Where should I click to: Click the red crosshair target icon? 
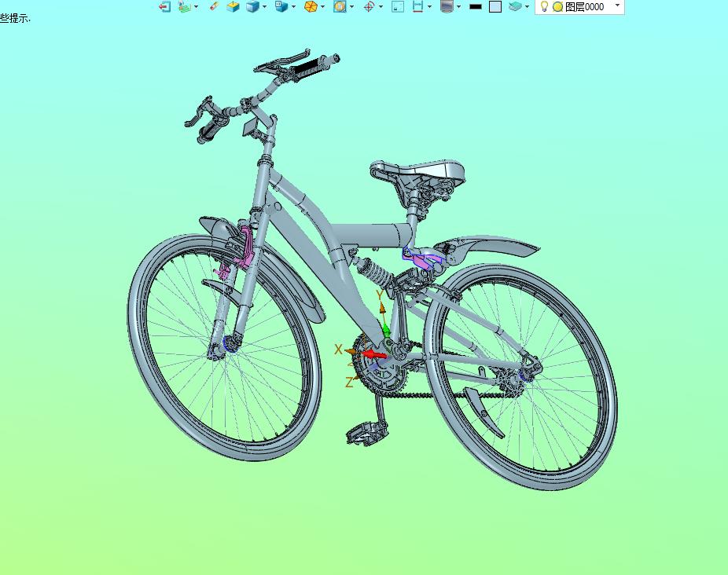(369, 6)
